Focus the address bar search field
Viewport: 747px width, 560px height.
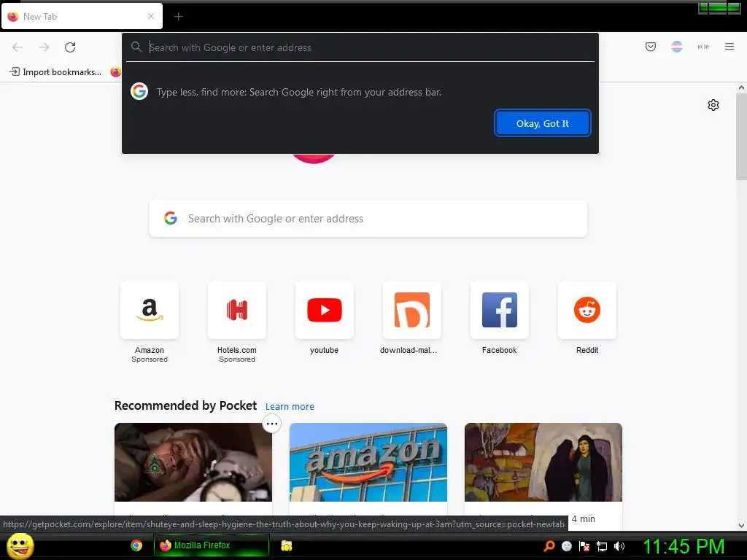coord(360,47)
